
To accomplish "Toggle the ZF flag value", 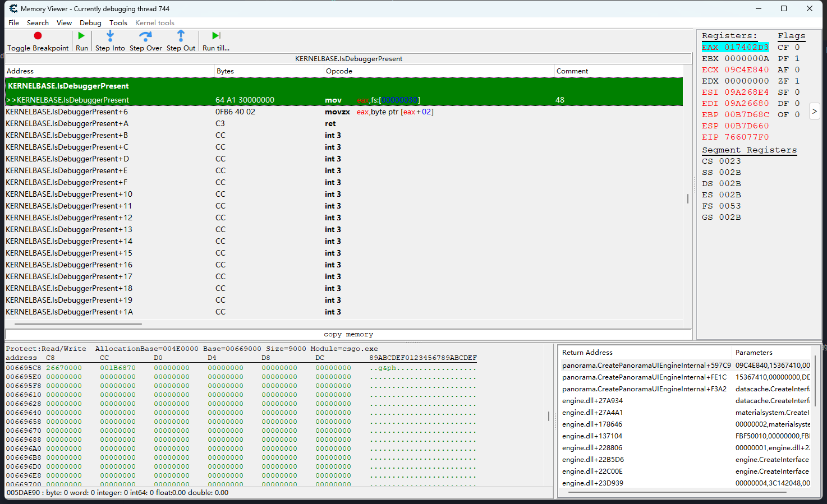I will [x=797, y=81].
